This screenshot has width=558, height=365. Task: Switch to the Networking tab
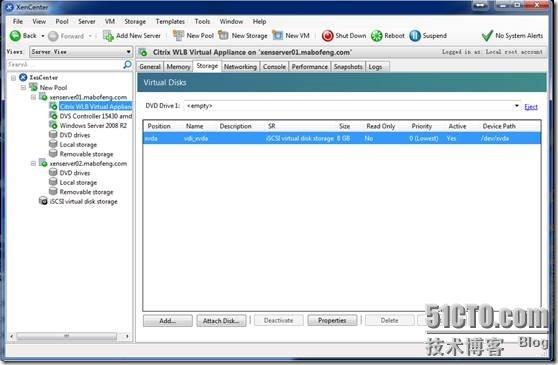[x=240, y=67]
